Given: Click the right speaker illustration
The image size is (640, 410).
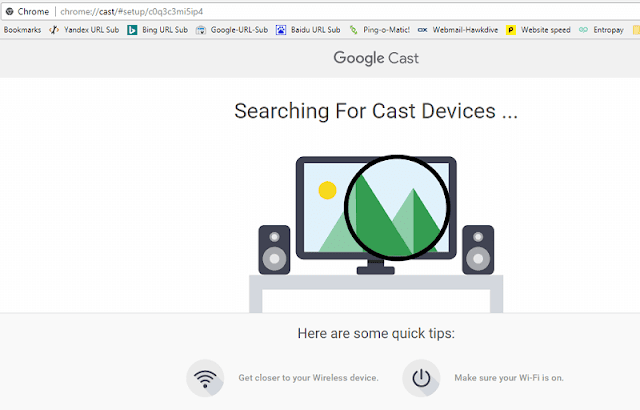Looking at the screenshot, I should (478, 250).
